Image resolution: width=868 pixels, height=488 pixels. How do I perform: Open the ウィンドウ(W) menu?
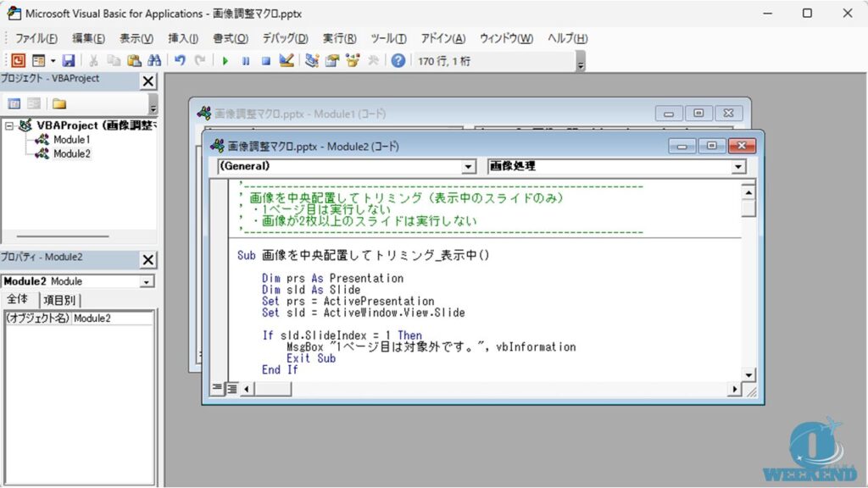(x=506, y=38)
